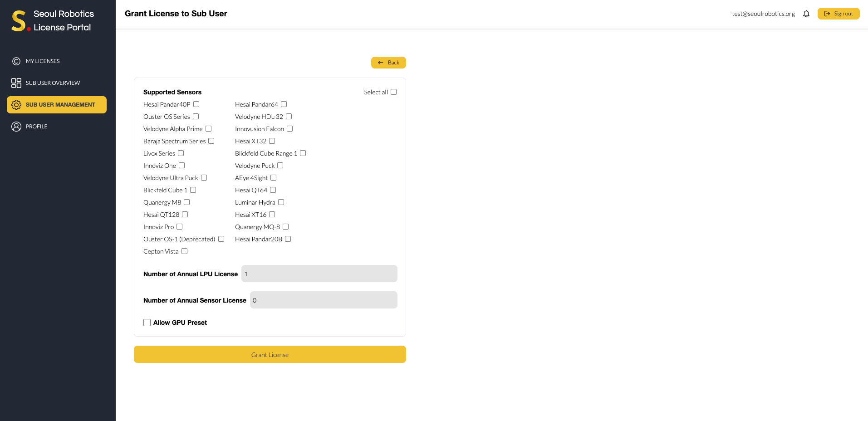Check Hesai XT32 sensor

[x=272, y=141]
